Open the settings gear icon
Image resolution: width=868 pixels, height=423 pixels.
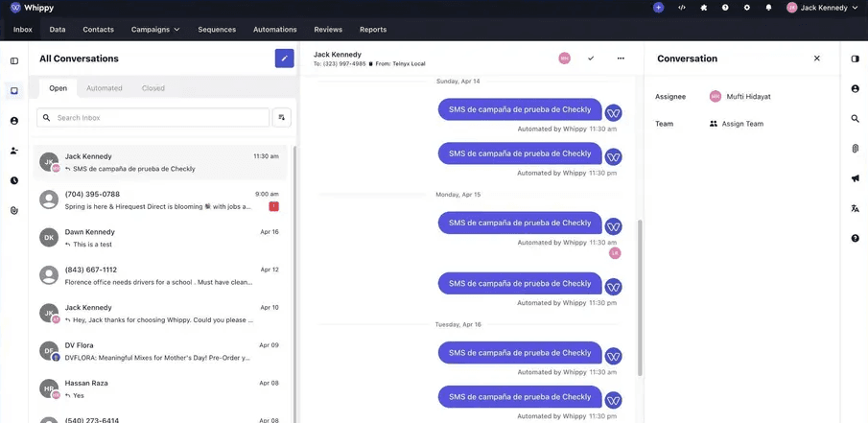pos(747,8)
